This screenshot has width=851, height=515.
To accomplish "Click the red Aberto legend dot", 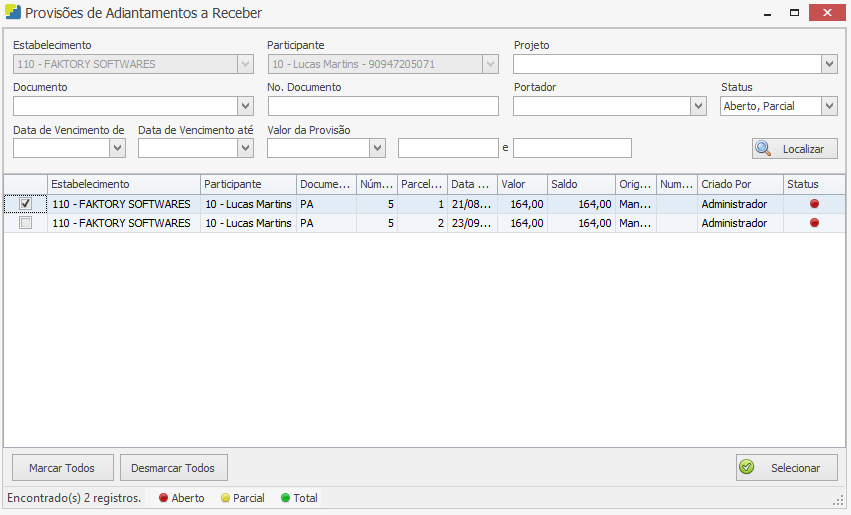I will (x=163, y=498).
